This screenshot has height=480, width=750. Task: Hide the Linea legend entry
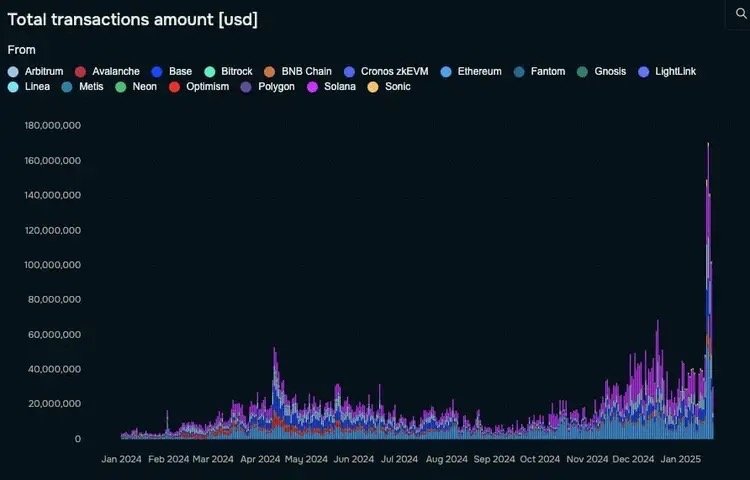tap(29, 87)
